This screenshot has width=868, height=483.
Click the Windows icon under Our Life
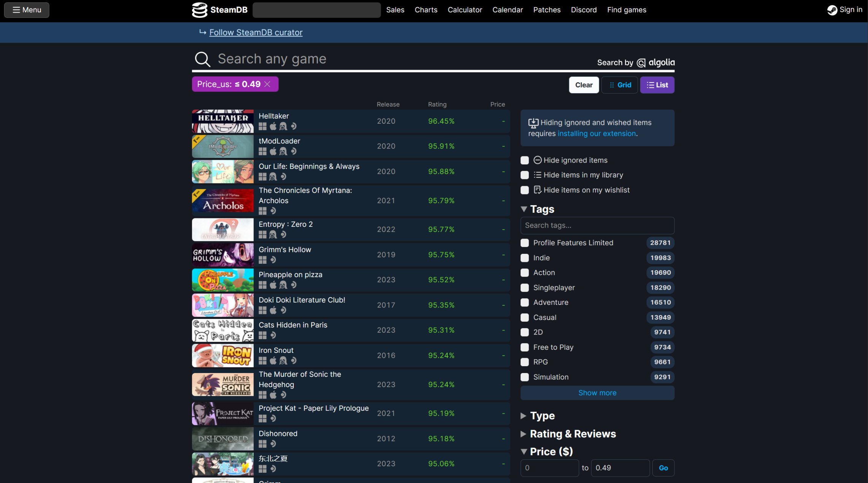tap(262, 177)
